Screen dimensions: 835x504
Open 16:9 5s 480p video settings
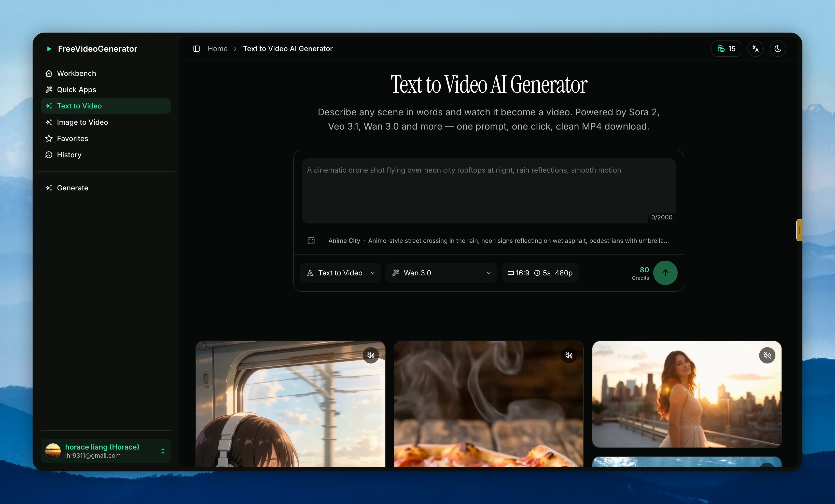tap(540, 273)
